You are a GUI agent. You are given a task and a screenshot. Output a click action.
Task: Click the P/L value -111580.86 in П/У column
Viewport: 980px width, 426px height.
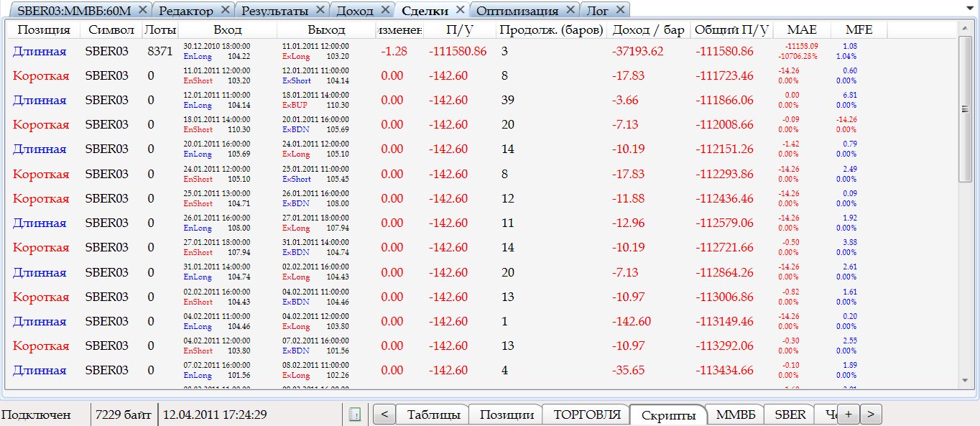click(x=458, y=51)
